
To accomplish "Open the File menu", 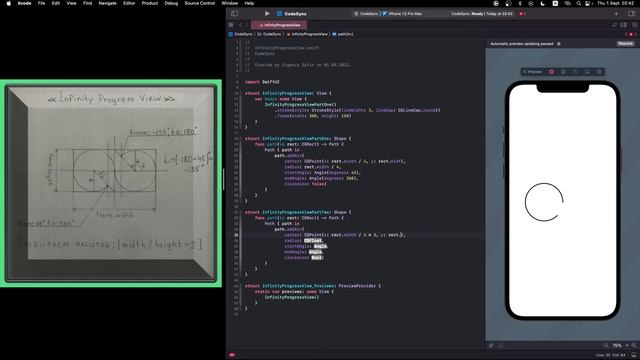I will click(41, 3).
